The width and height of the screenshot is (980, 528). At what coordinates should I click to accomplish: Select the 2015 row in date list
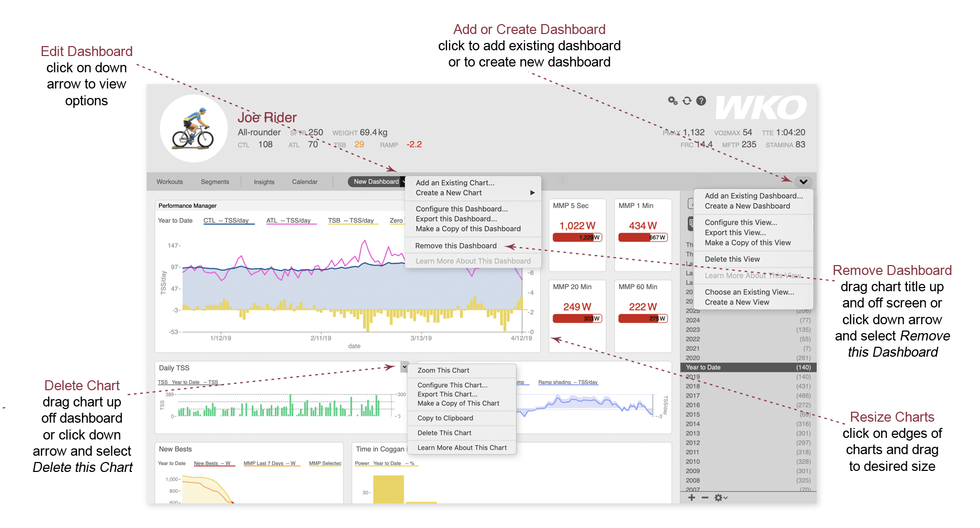[748, 414]
